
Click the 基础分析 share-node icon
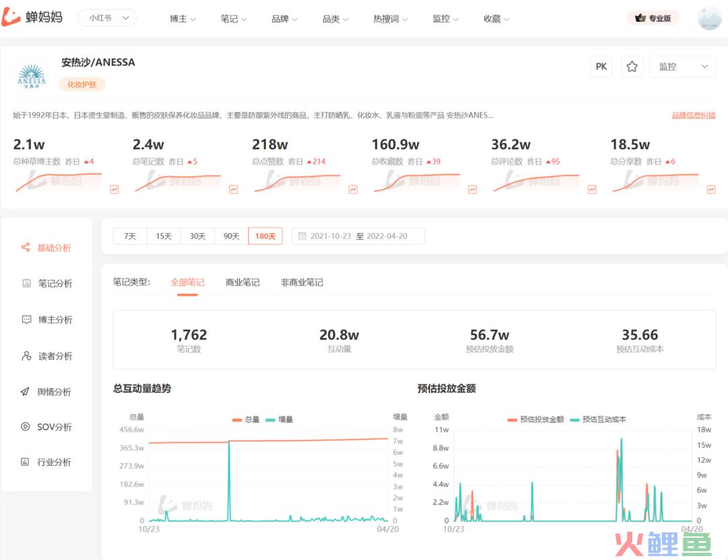[x=26, y=247]
